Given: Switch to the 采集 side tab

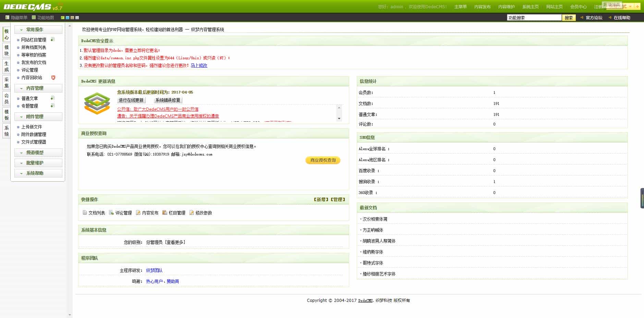Looking at the screenshot, I should pyautogui.click(x=7, y=83).
